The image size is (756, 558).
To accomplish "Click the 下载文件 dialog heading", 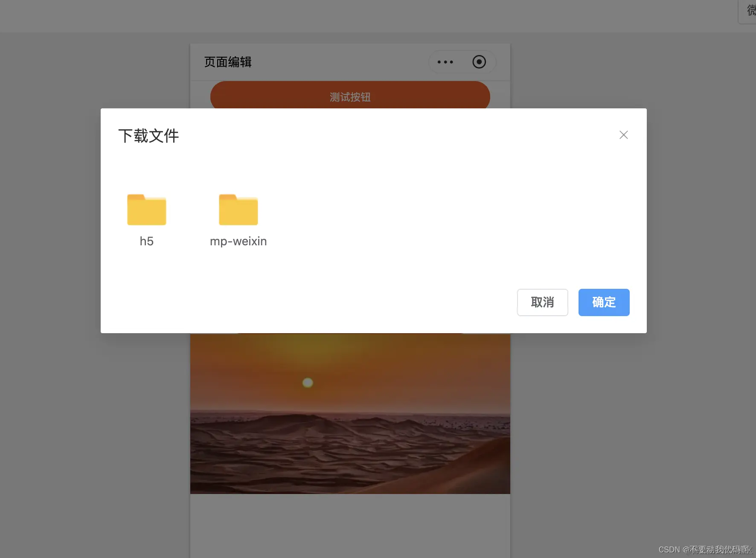I will [x=148, y=136].
